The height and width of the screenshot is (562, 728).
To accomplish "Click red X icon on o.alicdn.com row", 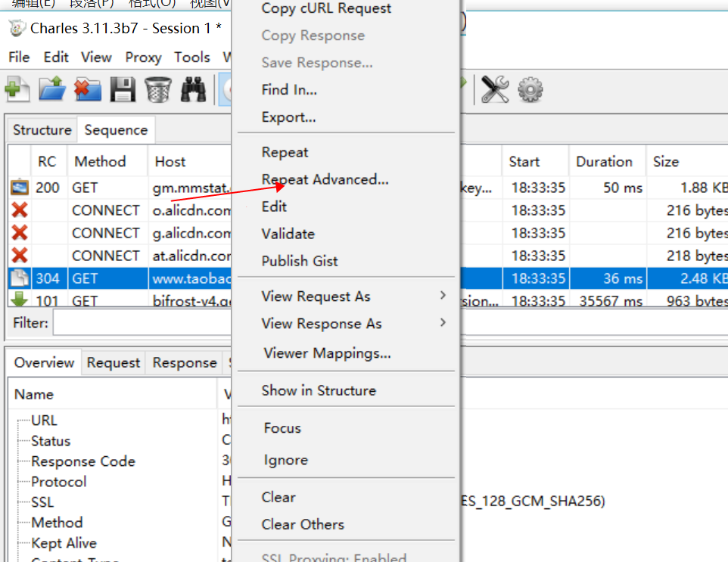I will point(20,210).
